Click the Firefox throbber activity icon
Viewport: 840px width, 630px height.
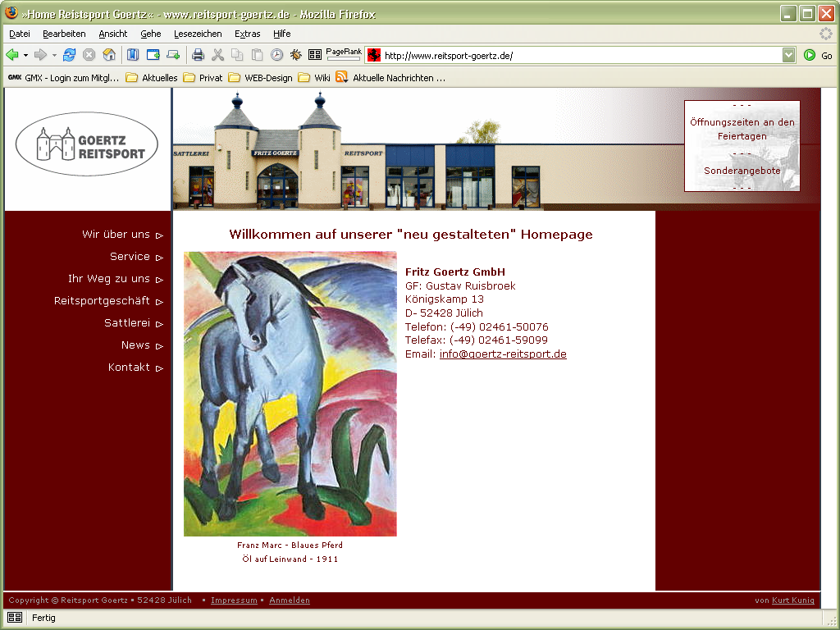(826, 34)
